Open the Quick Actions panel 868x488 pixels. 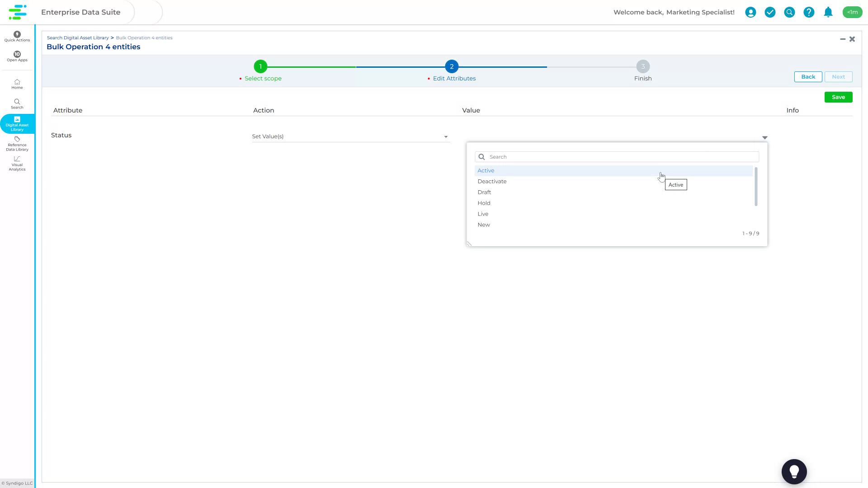click(17, 36)
